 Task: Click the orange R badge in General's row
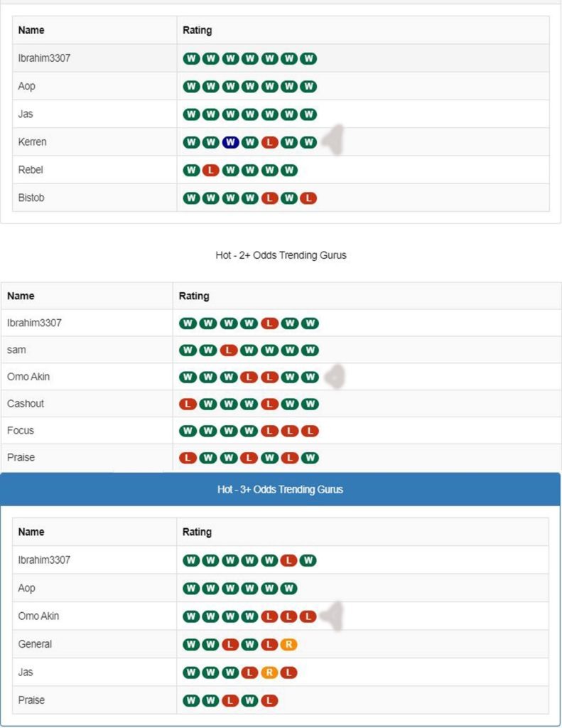point(288,644)
